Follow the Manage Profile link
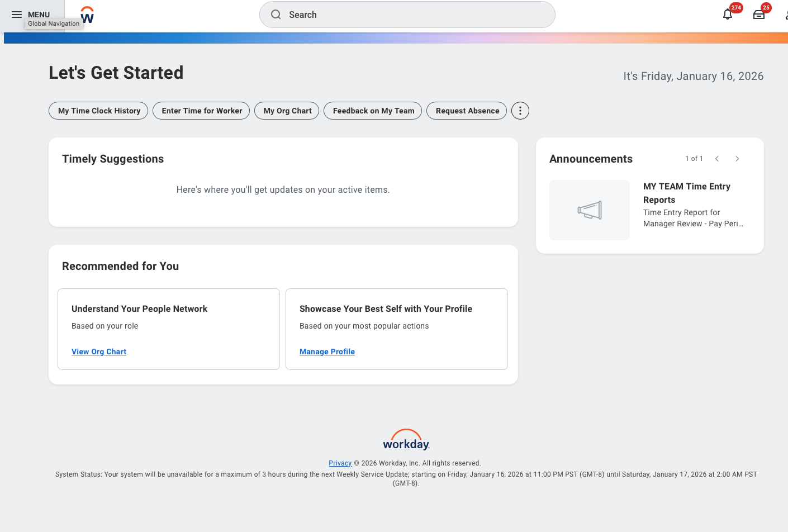 point(327,351)
